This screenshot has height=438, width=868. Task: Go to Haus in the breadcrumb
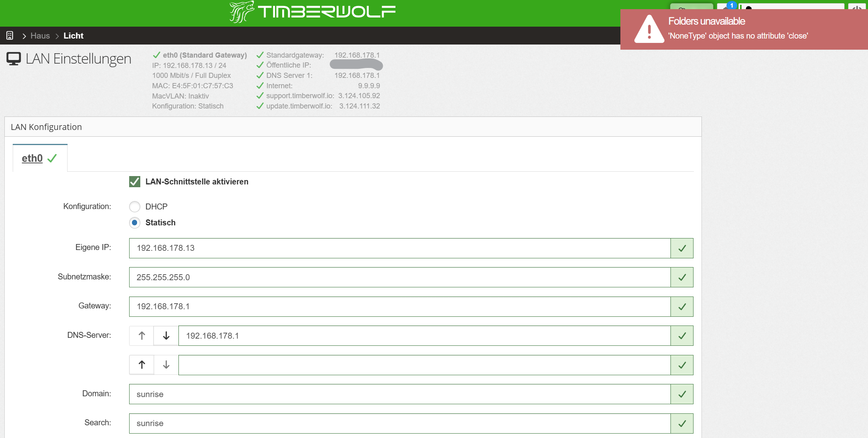point(40,36)
